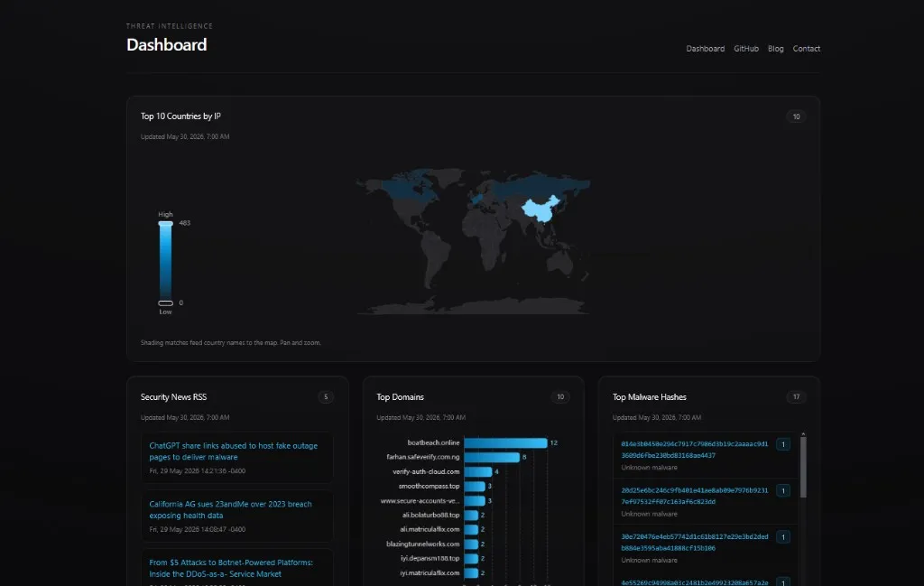Screen dimensions: 924x586
Task: Click the Top Domains card title
Action: (x=400, y=396)
